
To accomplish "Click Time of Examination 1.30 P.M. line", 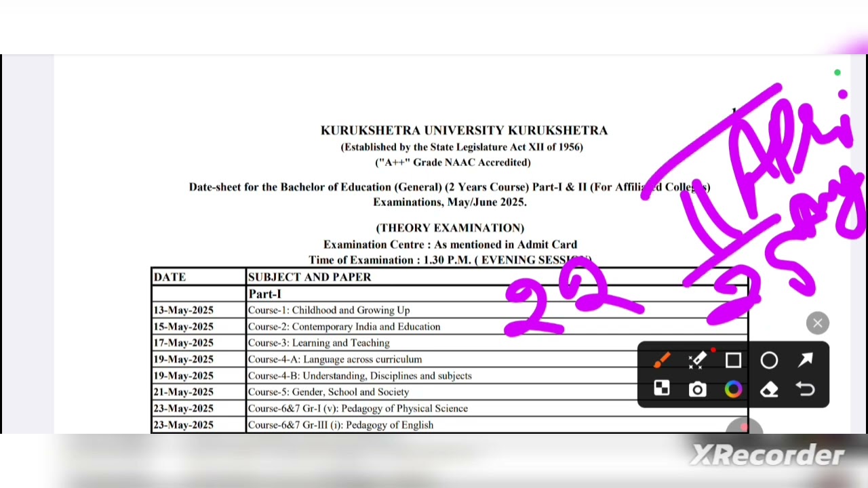I will click(450, 260).
